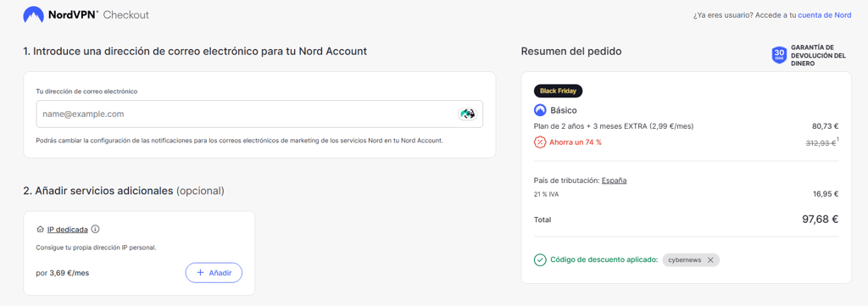
Task: Open the IP dedicada link
Action: coord(68,229)
